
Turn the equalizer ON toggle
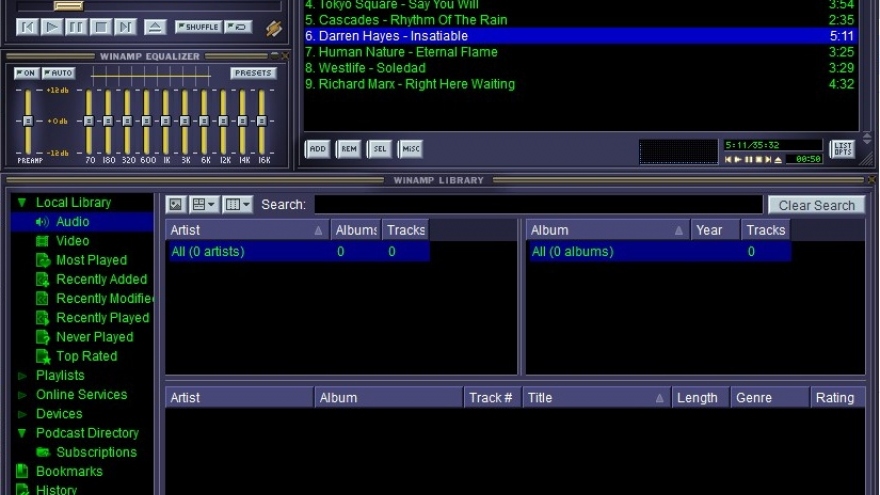(x=26, y=73)
